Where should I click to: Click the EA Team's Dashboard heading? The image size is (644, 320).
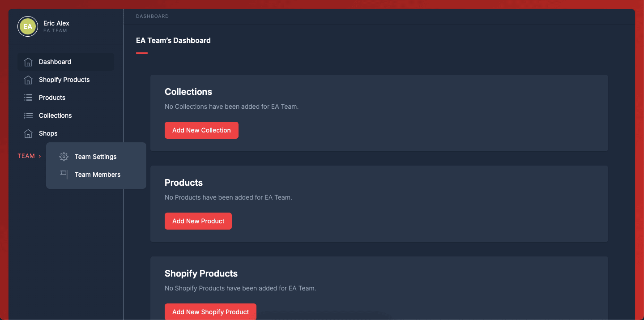pyautogui.click(x=173, y=40)
